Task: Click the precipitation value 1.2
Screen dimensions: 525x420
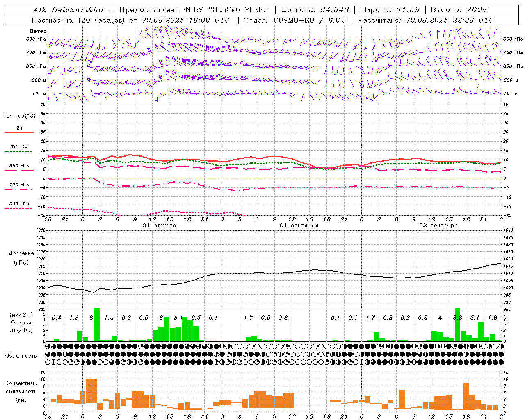Action: 109,318
